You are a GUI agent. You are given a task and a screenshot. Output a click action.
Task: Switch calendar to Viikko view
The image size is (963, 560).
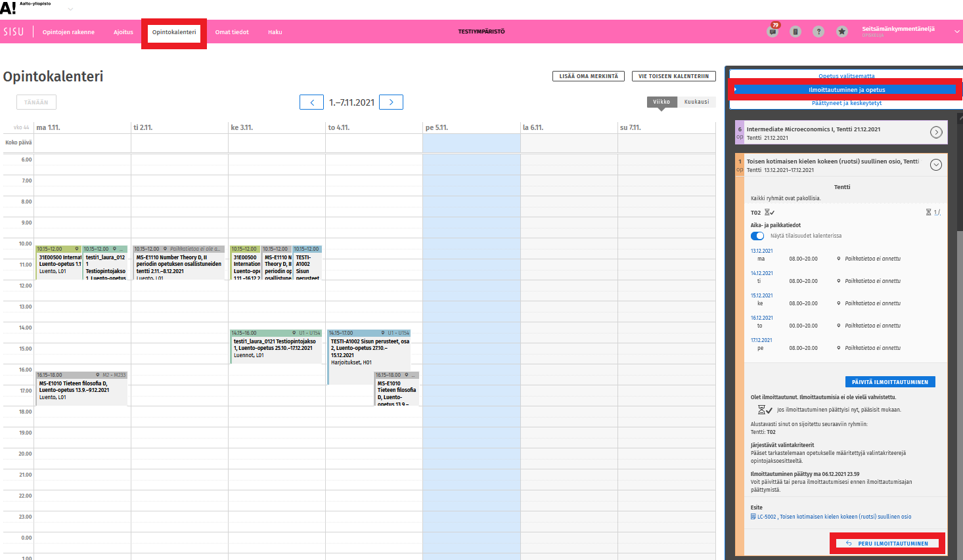[661, 102]
